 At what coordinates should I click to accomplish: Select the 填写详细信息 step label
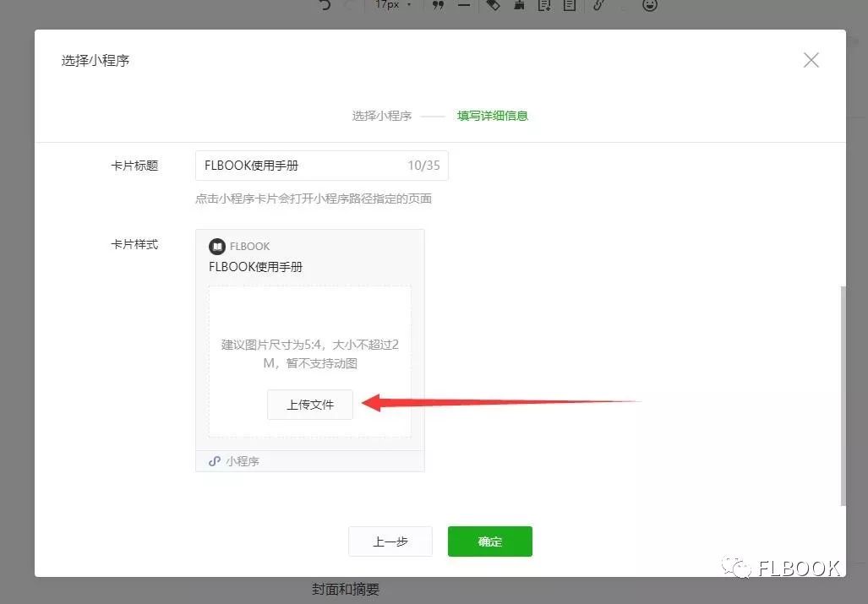point(493,116)
